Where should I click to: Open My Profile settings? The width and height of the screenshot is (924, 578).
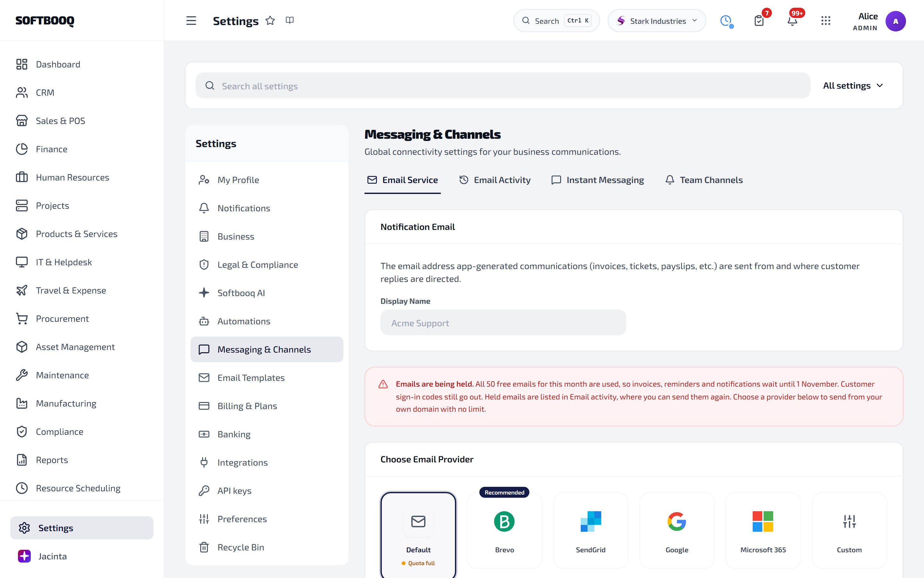267,180
